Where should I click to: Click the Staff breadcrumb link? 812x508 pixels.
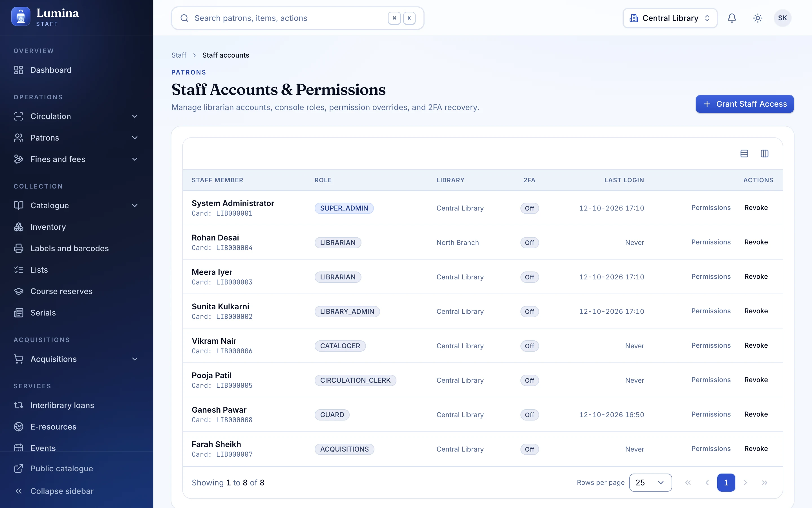[x=179, y=55]
